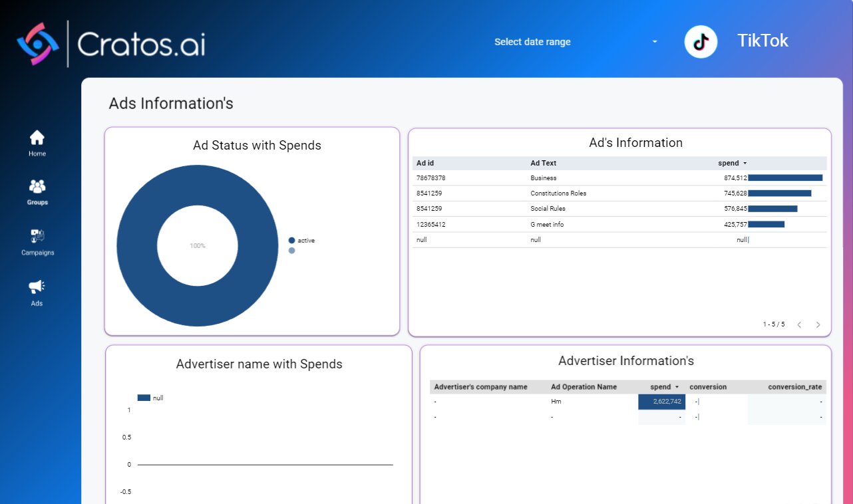The height and width of the screenshot is (504, 853).
Task: Select Ad id 12365412 cell
Action: 431,225
